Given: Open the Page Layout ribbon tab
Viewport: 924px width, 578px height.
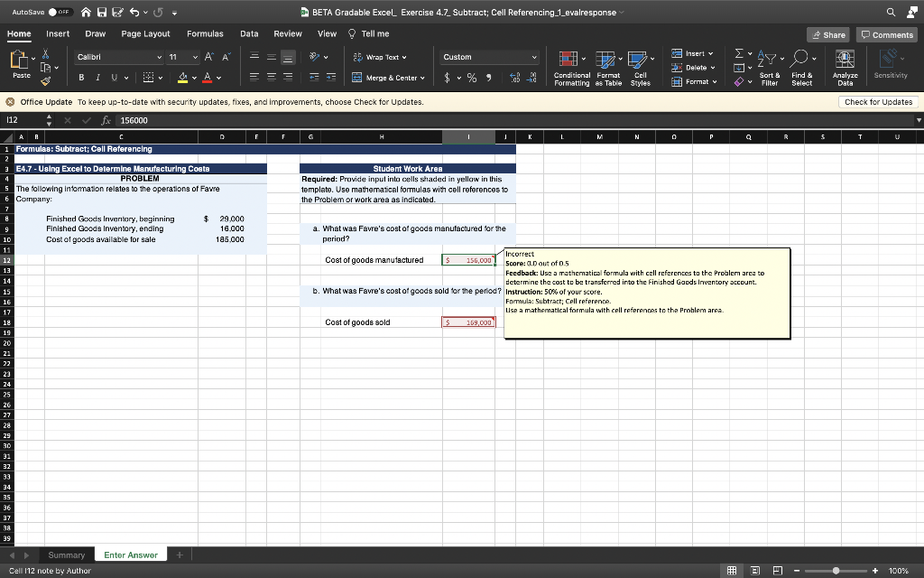Looking at the screenshot, I should (x=145, y=33).
